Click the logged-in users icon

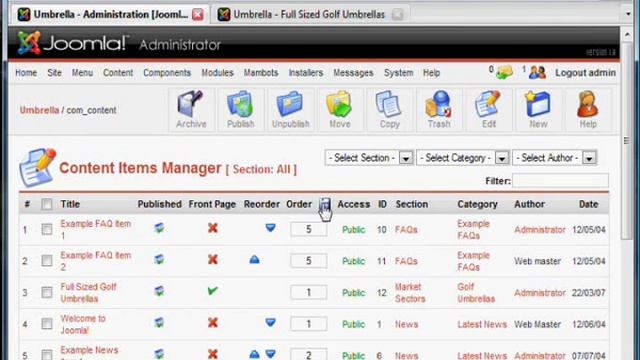click(x=537, y=73)
